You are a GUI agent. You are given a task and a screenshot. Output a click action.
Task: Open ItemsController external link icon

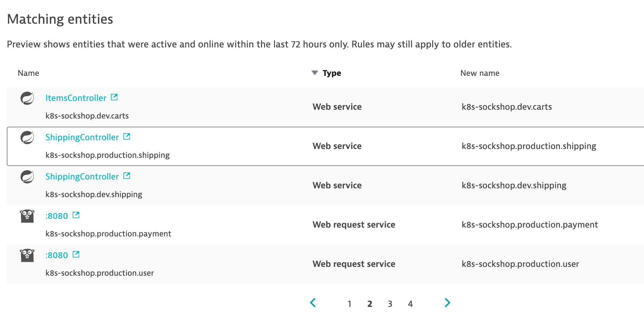point(114,98)
